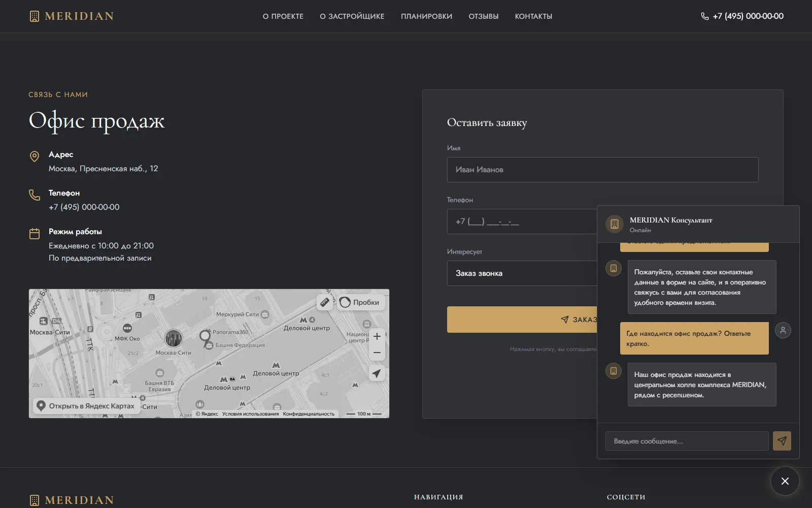Click the map marker at Panorama360
The image size is (812, 508).
205,337
